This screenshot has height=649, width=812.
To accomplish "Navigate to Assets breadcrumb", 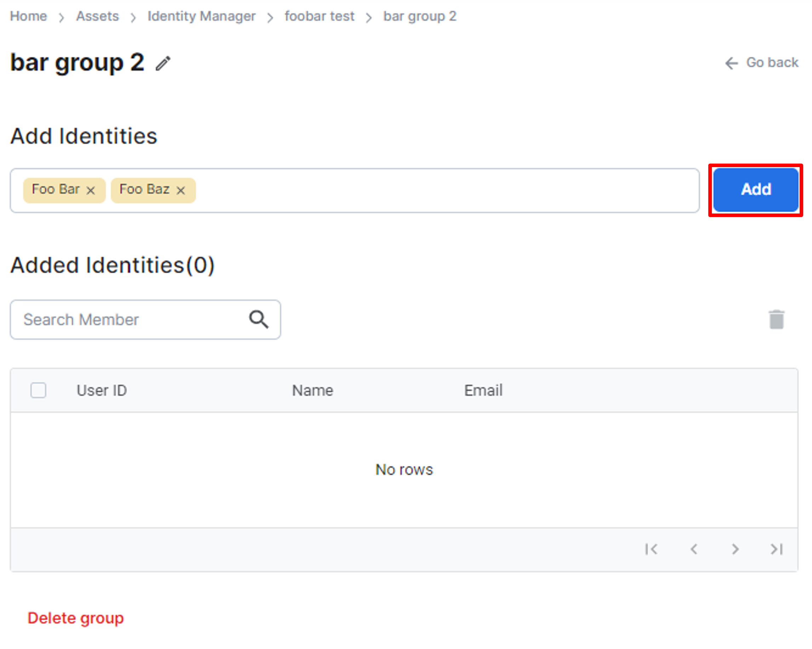I will (97, 16).
